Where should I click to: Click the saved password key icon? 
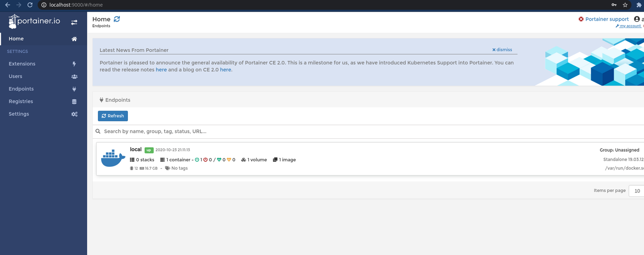(x=614, y=5)
